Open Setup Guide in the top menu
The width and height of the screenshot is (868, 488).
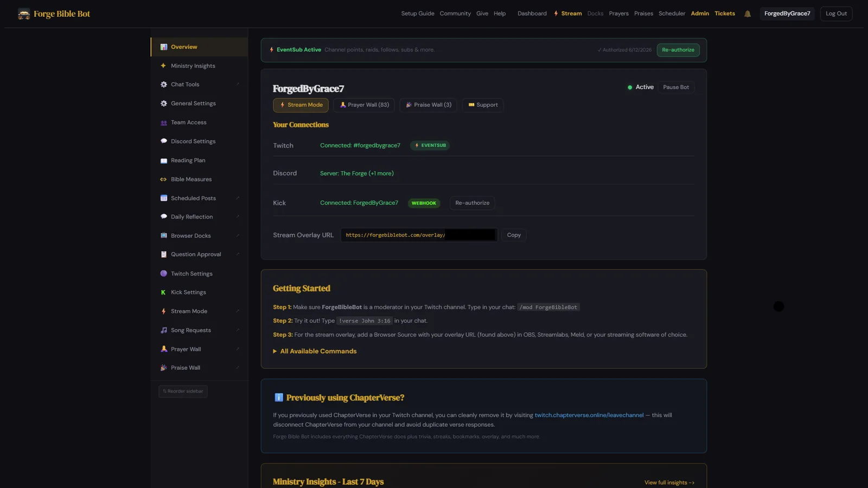point(418,14)
